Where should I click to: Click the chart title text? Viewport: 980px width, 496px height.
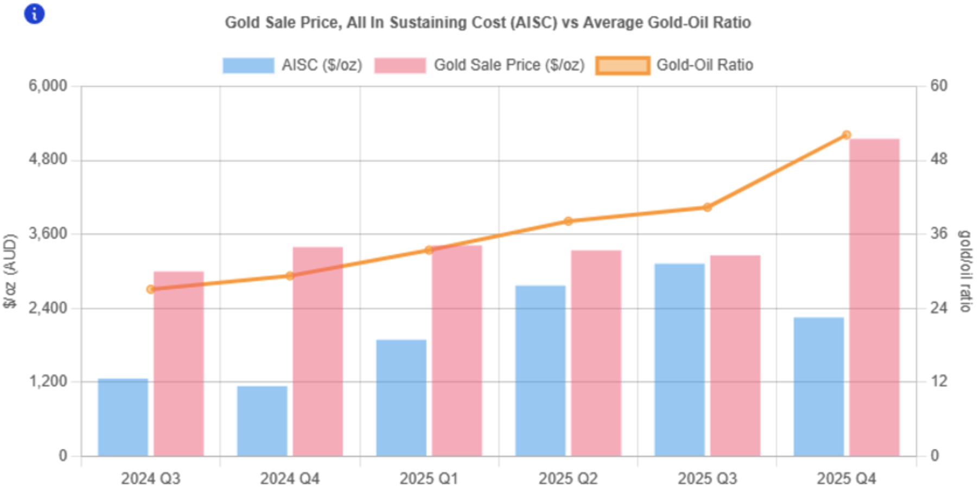488,23
